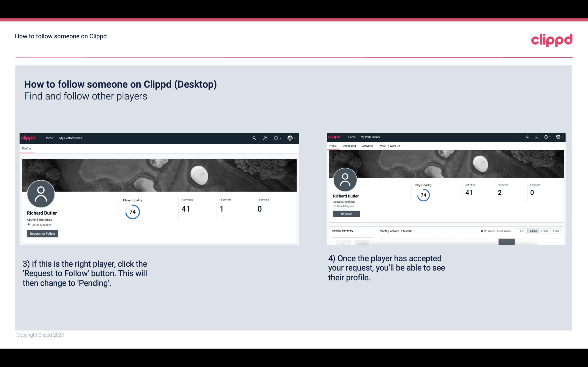Click the 'Request to Follow' button
588x367 pixels.
[x=42, y=233]
